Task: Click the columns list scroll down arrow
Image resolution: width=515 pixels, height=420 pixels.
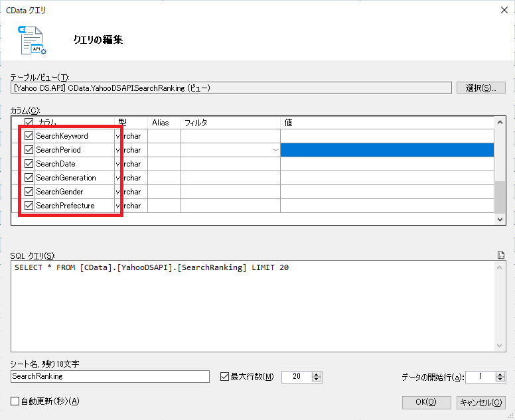Action: coord(500,220)
